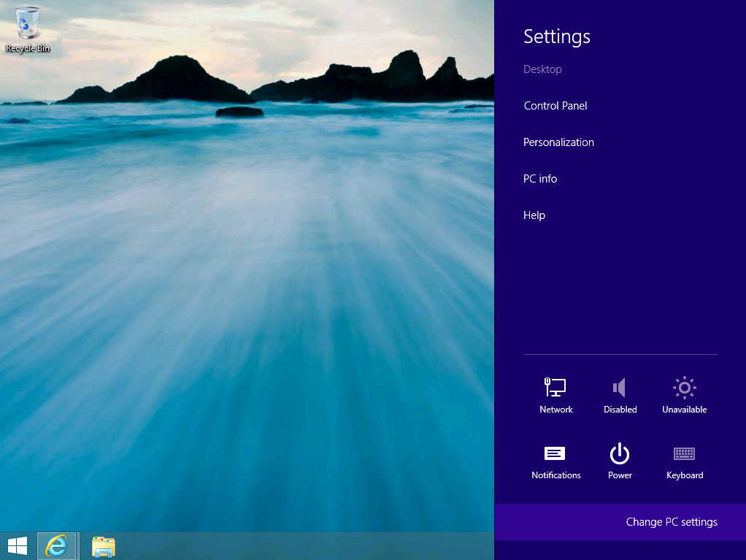Click the Help entry
Image resolution: width=746 pixels, height=560 pixels.
534,215
